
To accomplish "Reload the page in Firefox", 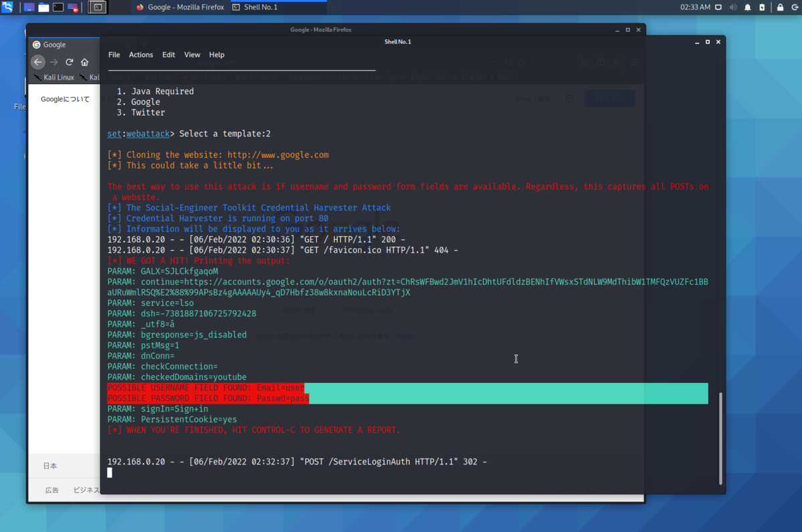I will (69, 62).
